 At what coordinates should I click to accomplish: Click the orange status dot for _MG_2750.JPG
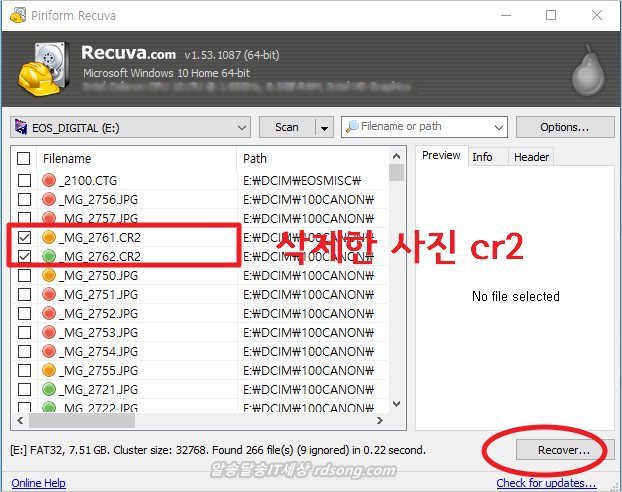(x=49, y=275)
